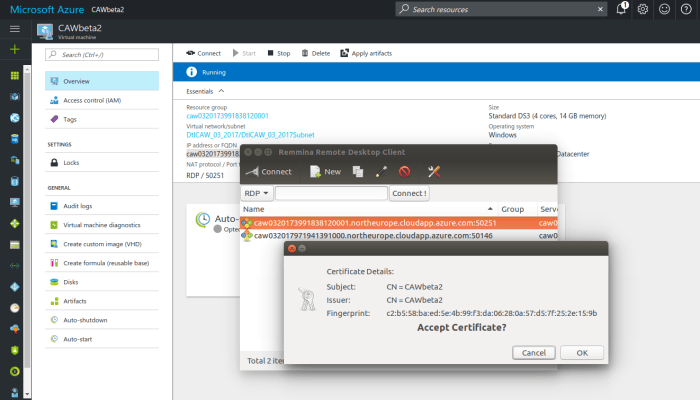
Task: Close the certificate dialog with red button
Action: (x=292, y=248)
